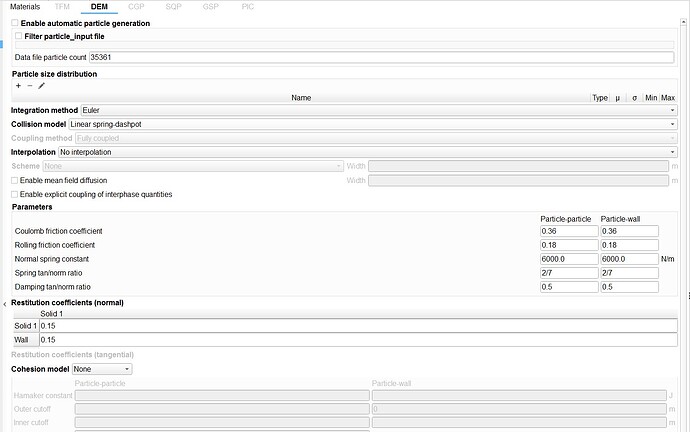Open the Collision model dropdown
The height and width of the screenshot is (432, 690).
pyautogui.click(x=373, y=124)
